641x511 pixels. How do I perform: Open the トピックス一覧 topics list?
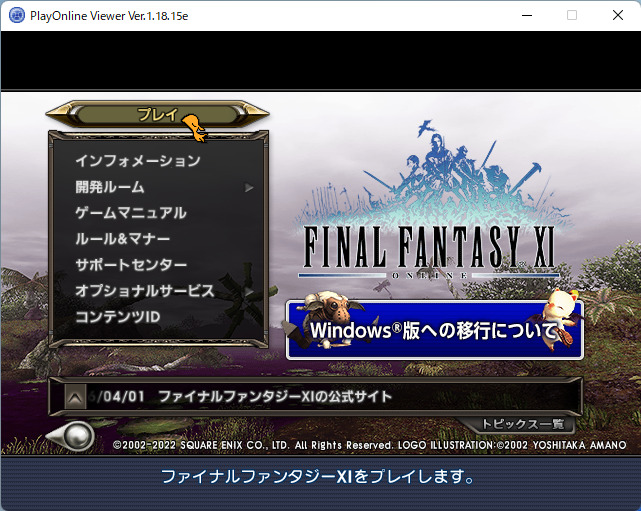click(x=523, y=424)
